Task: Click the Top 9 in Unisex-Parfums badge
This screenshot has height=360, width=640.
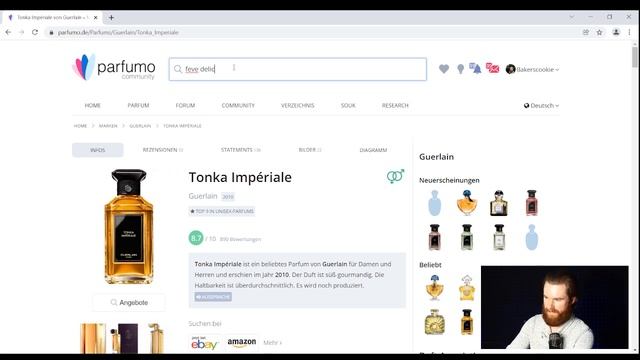Action: tap(222, 211)
